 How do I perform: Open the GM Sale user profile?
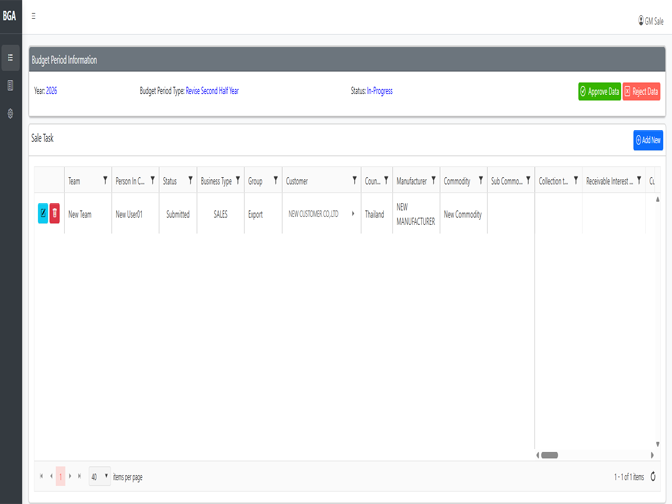[x=651, y=21]
